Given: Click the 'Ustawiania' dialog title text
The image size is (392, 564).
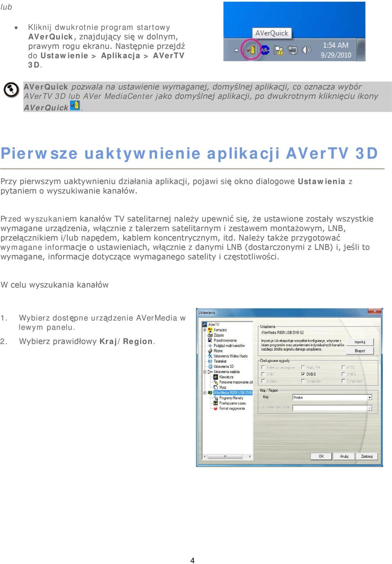Looking at the screenshot, I should [207, 313].
